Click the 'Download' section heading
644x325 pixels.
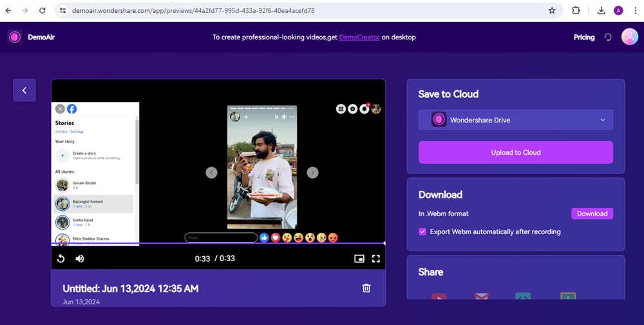440,195
